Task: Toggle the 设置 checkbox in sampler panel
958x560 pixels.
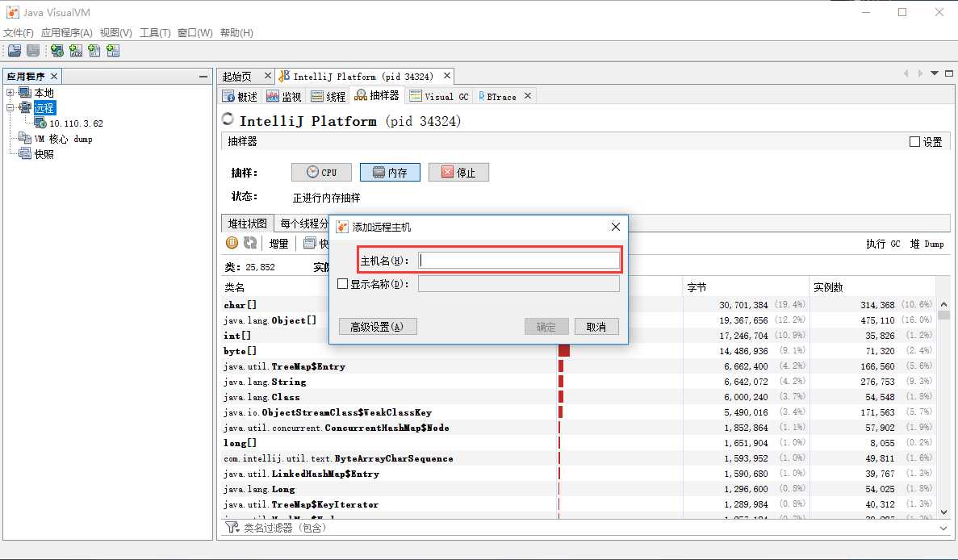Action: click(x=914, y=142)
